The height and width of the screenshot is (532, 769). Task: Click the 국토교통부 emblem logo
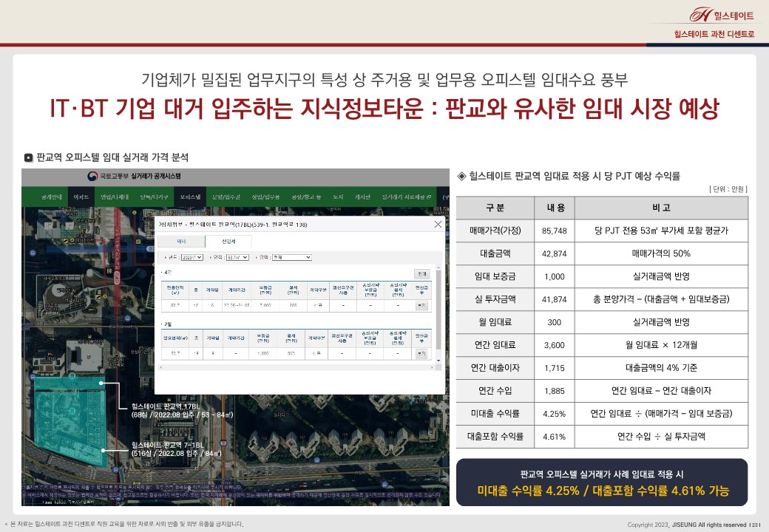(92, 177)
